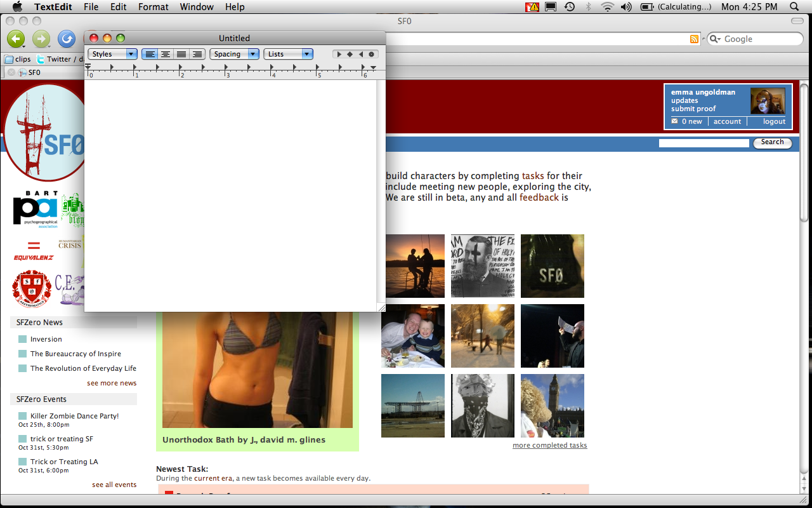Click the 'more completed tasks' link
The width and height of the screenshot is (812, 508).
click(549, 445)
